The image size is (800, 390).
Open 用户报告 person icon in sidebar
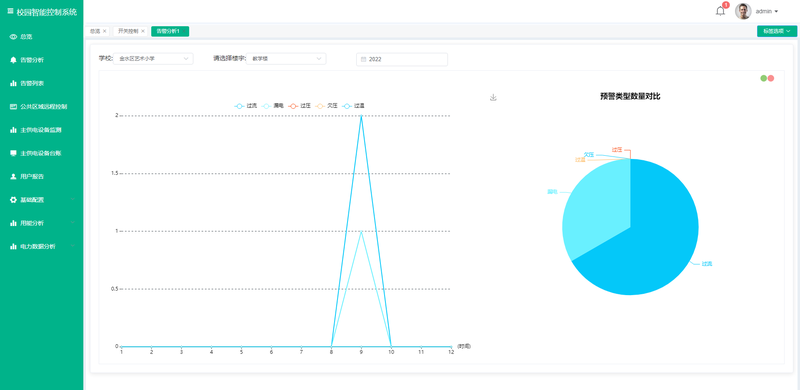pyautogui.click(x=13, y=176)
